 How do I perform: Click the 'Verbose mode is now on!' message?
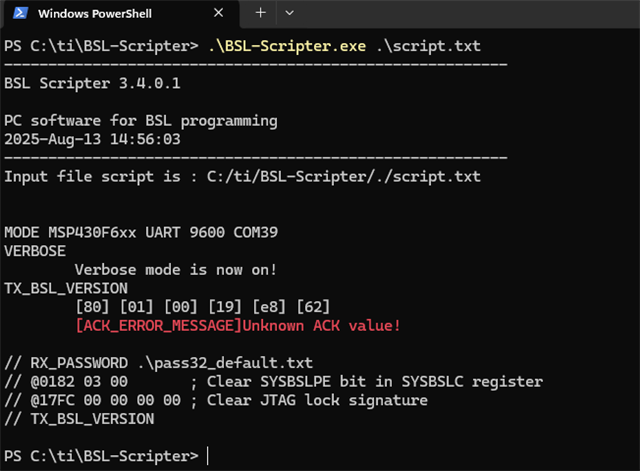[176, 269]
